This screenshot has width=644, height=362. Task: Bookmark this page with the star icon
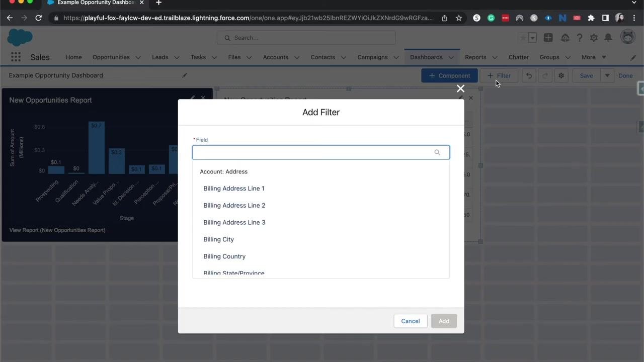[459, 18]
